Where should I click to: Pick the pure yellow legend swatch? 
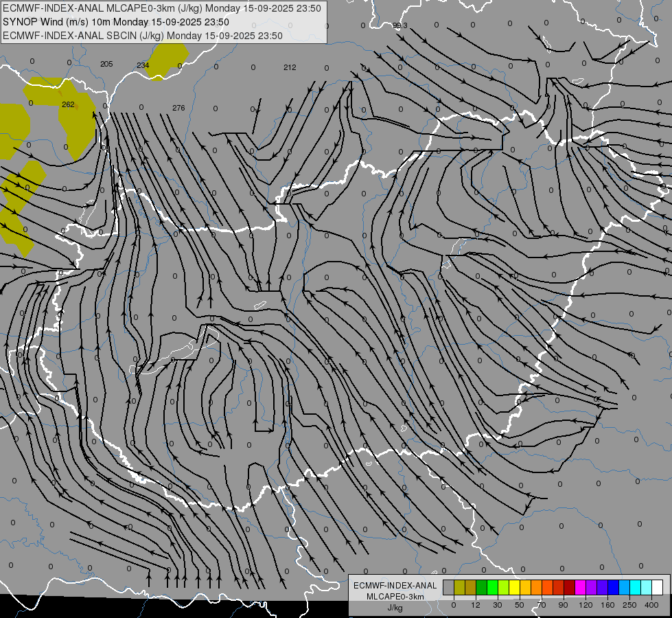tap(515, 587)
